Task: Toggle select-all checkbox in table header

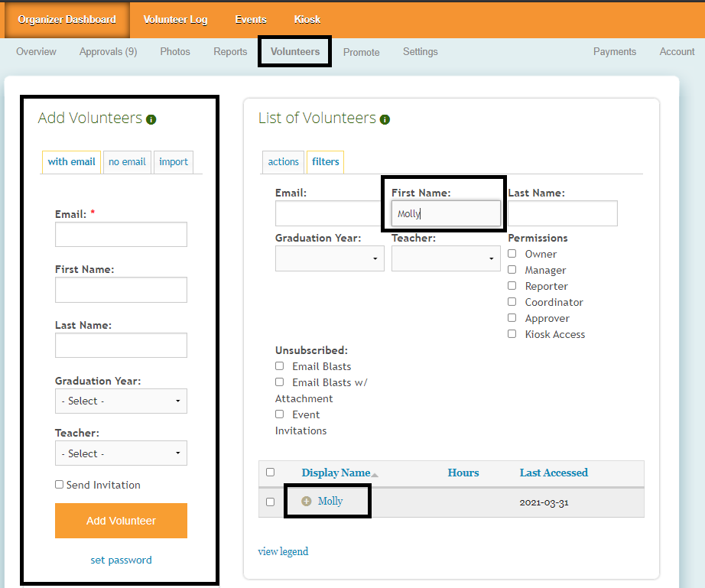Action: tap(270, 473)
